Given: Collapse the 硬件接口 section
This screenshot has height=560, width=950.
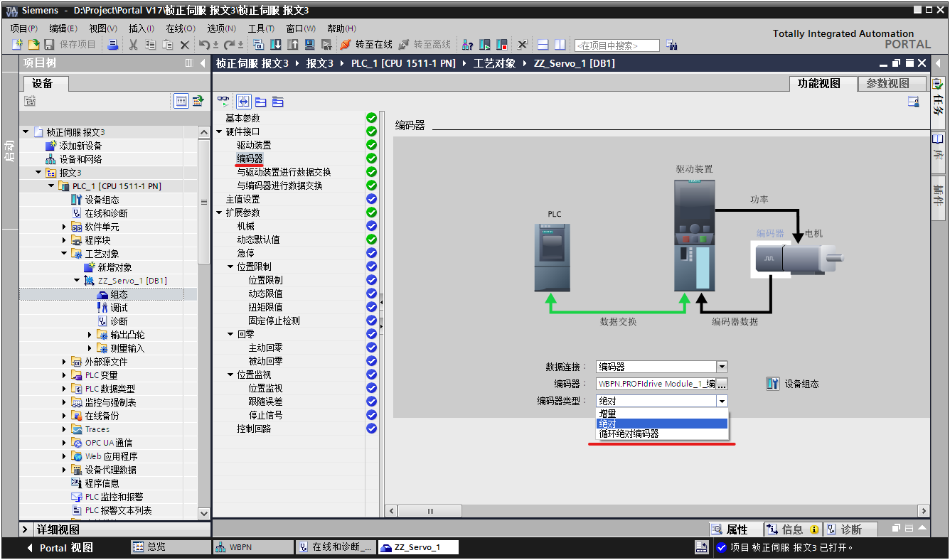Looking at the screenshot, I should click(x=220, y=131).
